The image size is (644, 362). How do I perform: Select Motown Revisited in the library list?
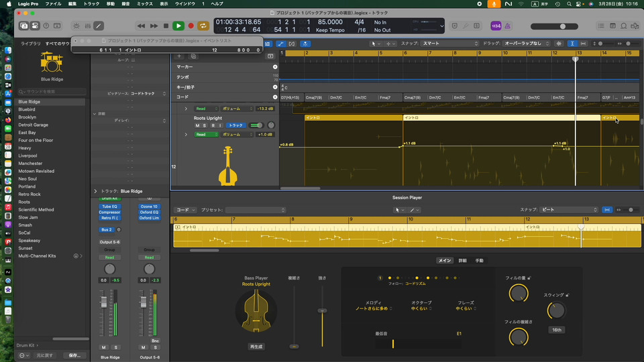(36, 171)
